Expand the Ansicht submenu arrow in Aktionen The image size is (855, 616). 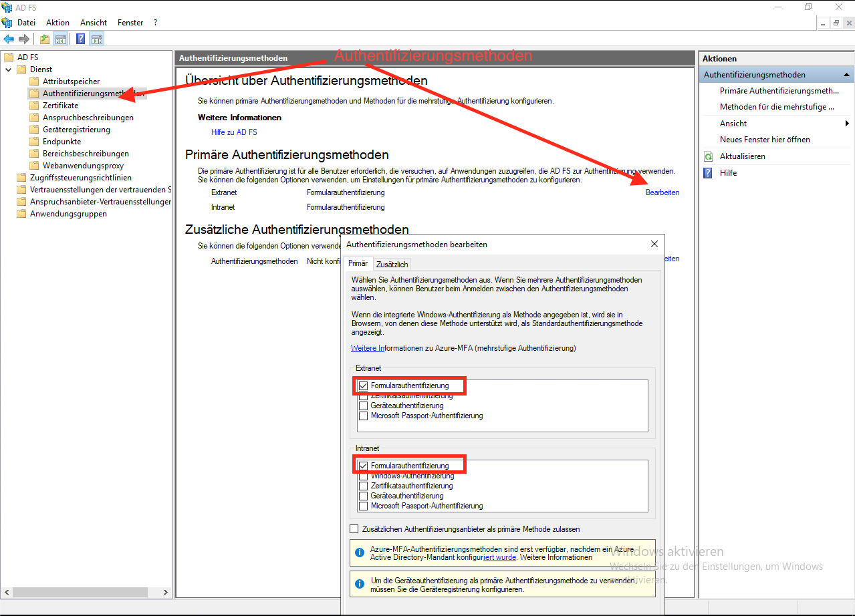(x=847, y=124)
